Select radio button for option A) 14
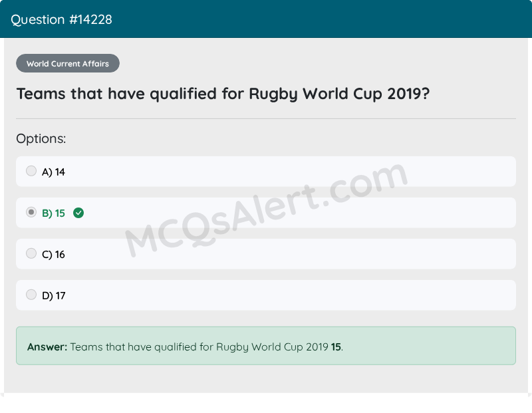The height and width of the screenshot is (413, 532). tap(31, 171)
